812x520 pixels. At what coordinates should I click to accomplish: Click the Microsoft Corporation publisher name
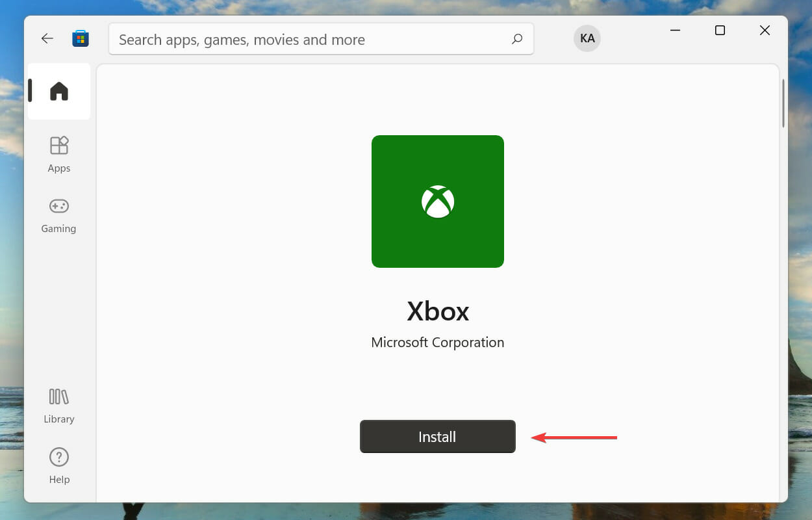(437, 342)
